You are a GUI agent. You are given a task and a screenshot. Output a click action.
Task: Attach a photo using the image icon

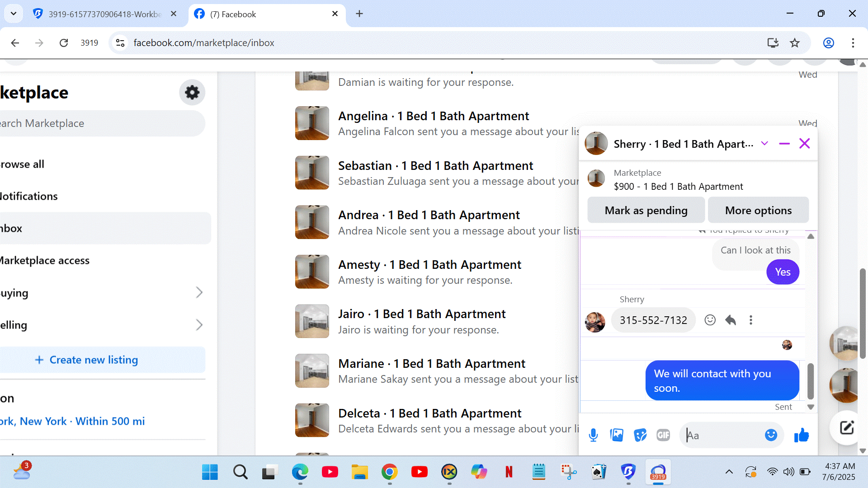(x=617, y=435)
